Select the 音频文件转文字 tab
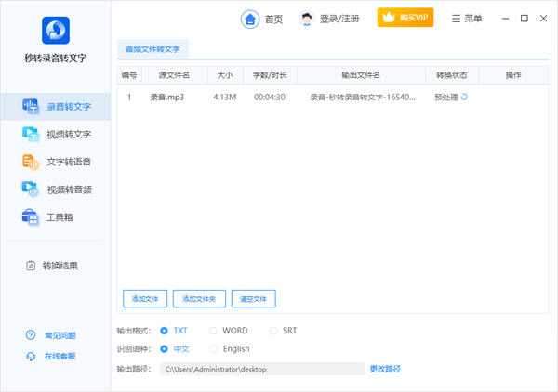Viewport: 558px width, 392px height. [x=153, y=49]
